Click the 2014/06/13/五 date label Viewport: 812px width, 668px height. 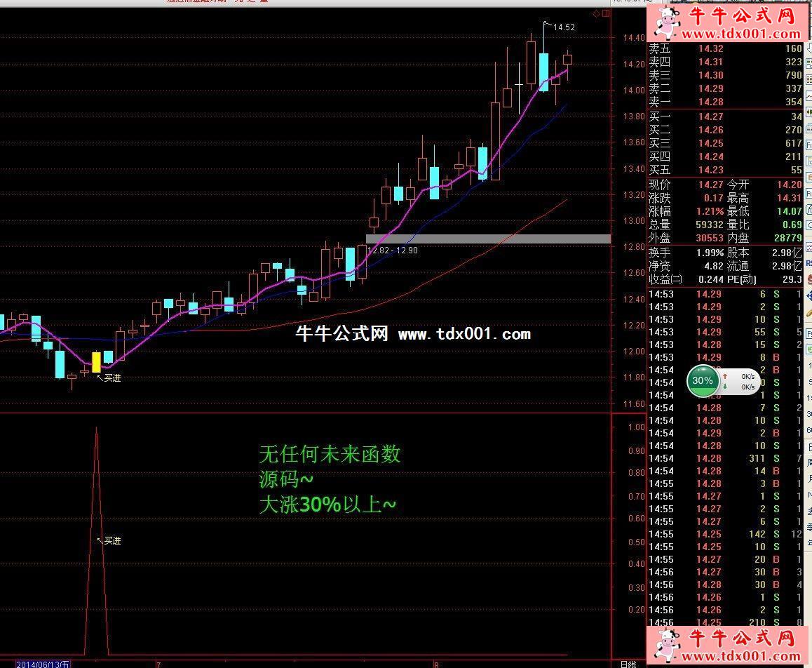click(x=43, y=664)
